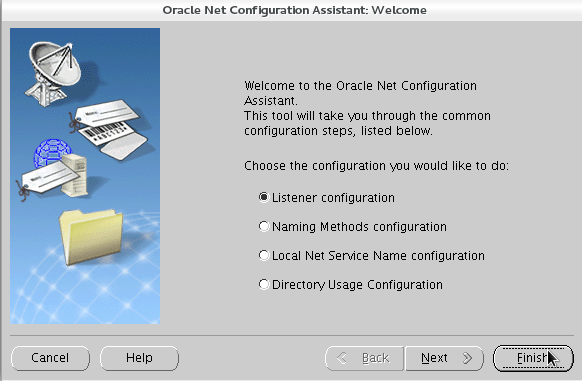
Task: Click the wizard illustration side image
Action: (85, 176)
